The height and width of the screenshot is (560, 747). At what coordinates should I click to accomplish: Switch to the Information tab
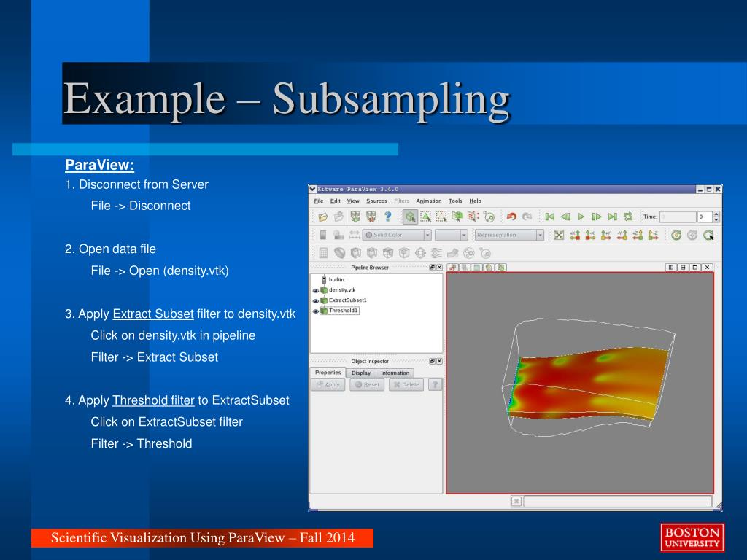pyautogui.click(x=395, y=373)
